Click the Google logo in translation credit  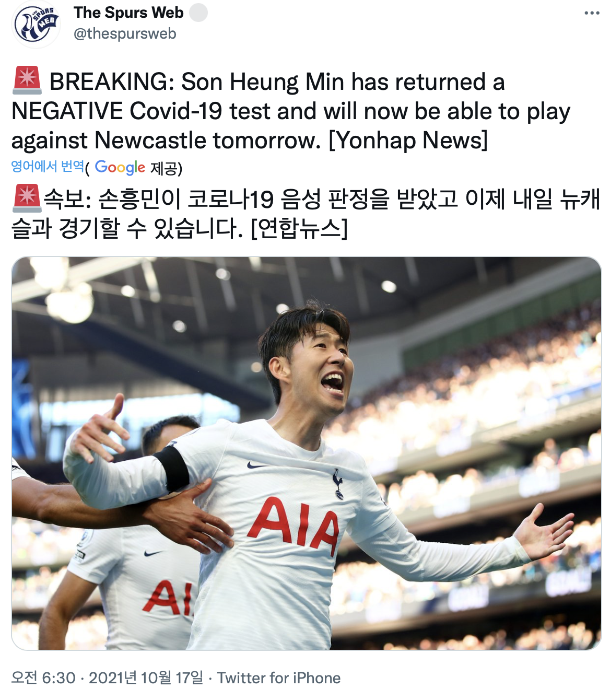tap(120, 167)
